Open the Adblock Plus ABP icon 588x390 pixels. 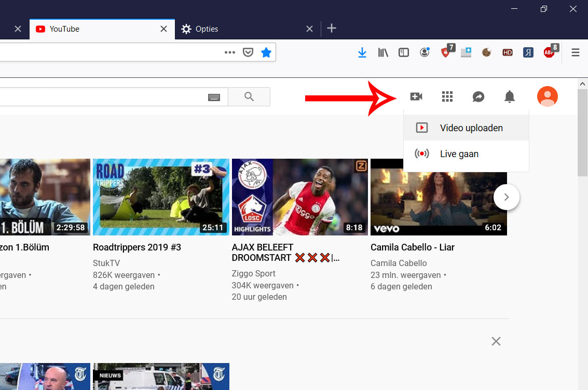coord(550,52)
